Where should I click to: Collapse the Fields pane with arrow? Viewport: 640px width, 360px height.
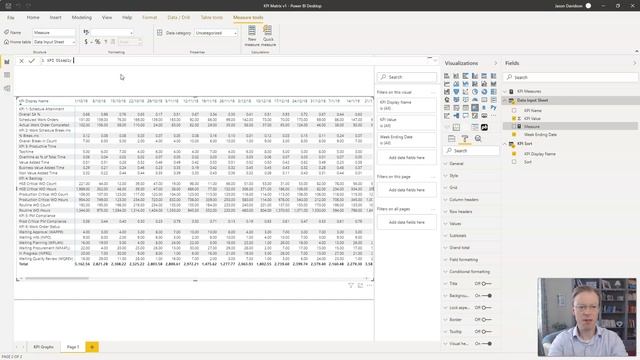(634, 63)
